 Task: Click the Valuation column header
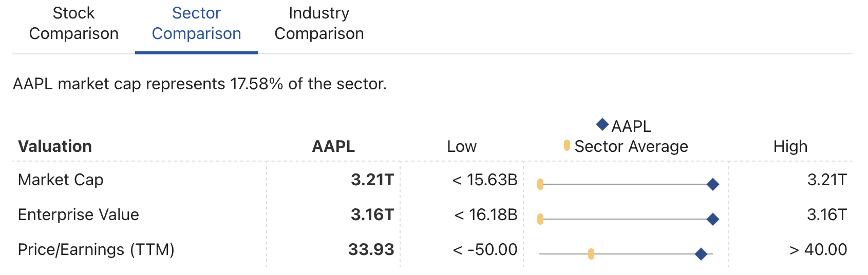(x=55, y=147)
